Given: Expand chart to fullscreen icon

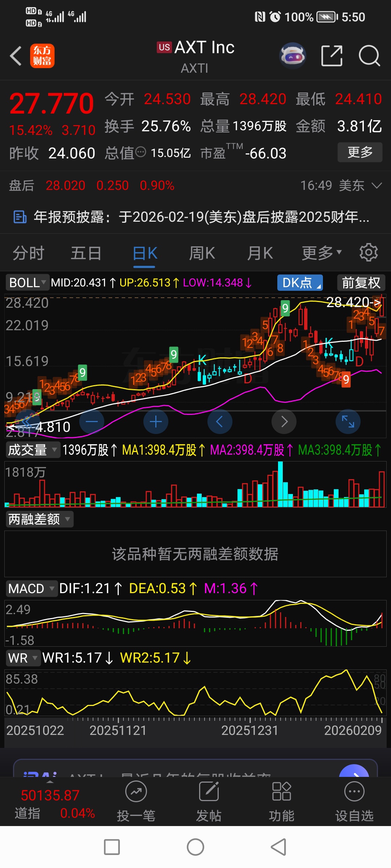Looking at the screenshot, I should pos(348,422).
